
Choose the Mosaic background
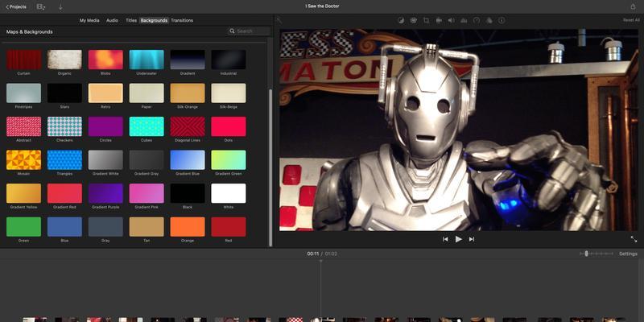click(24, 159)
